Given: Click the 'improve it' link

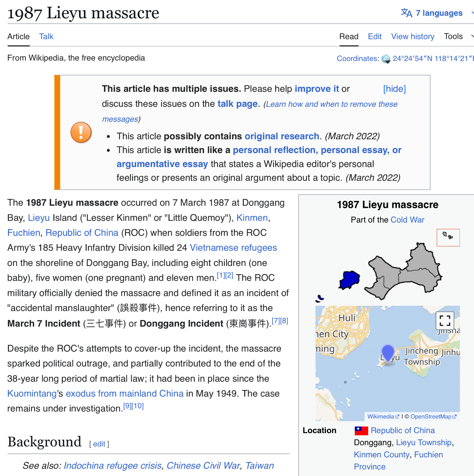Looking at the screenshot, I should coord(317,89).
